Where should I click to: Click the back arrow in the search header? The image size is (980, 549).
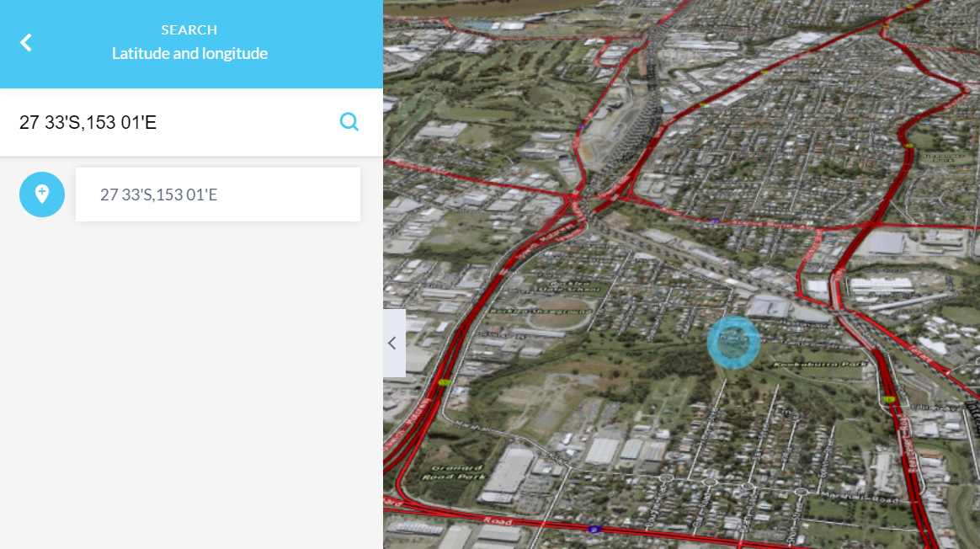(26, 43)
